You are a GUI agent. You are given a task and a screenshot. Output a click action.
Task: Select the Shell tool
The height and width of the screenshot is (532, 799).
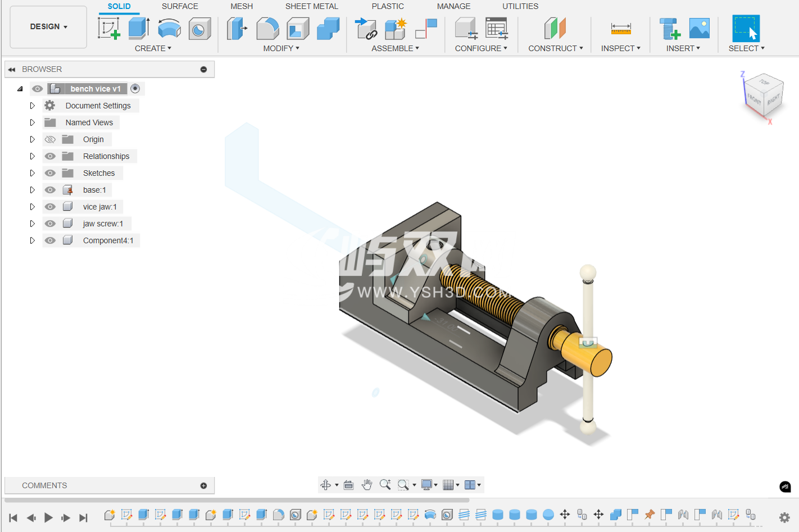pyautogui.click(x=298, y=28)
